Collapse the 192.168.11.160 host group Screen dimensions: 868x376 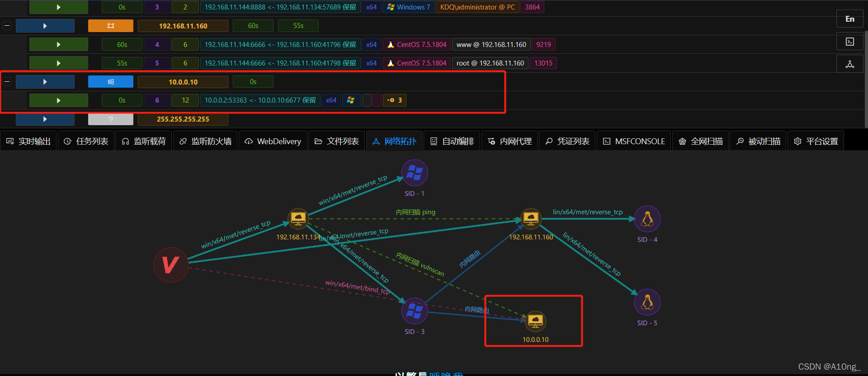click(x=7, y=26)
